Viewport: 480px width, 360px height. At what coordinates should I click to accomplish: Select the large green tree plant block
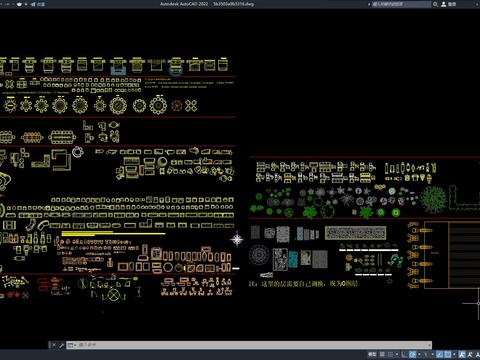pos(434,199)
